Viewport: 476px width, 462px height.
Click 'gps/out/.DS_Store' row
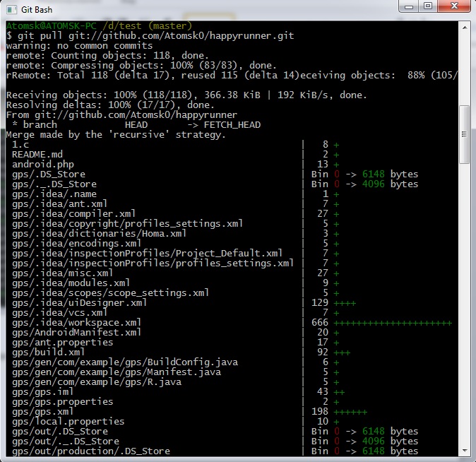click(215, 432)
